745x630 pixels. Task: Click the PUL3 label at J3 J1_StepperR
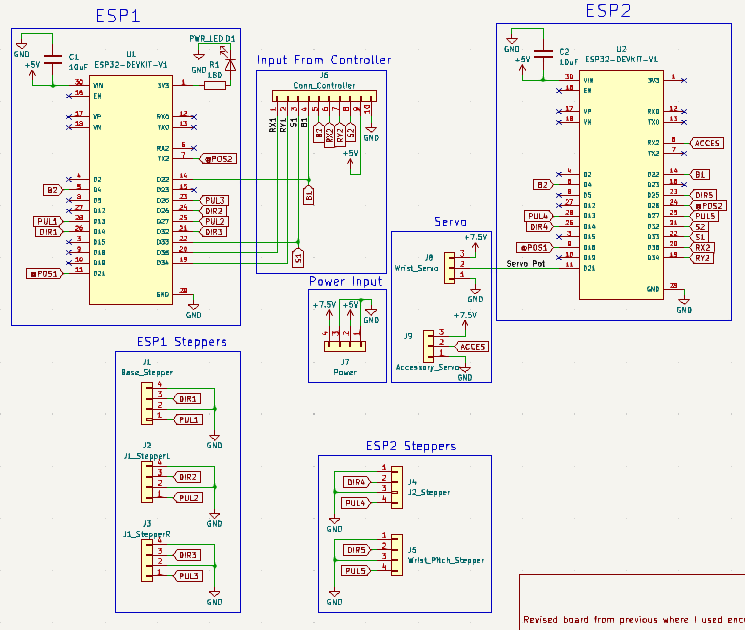[188, 576]
